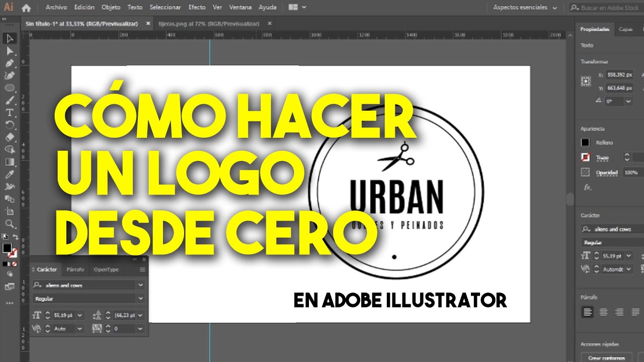Open the Archivo menu
This screenshot has height=362, width=644.
click(x=56, y=8)
